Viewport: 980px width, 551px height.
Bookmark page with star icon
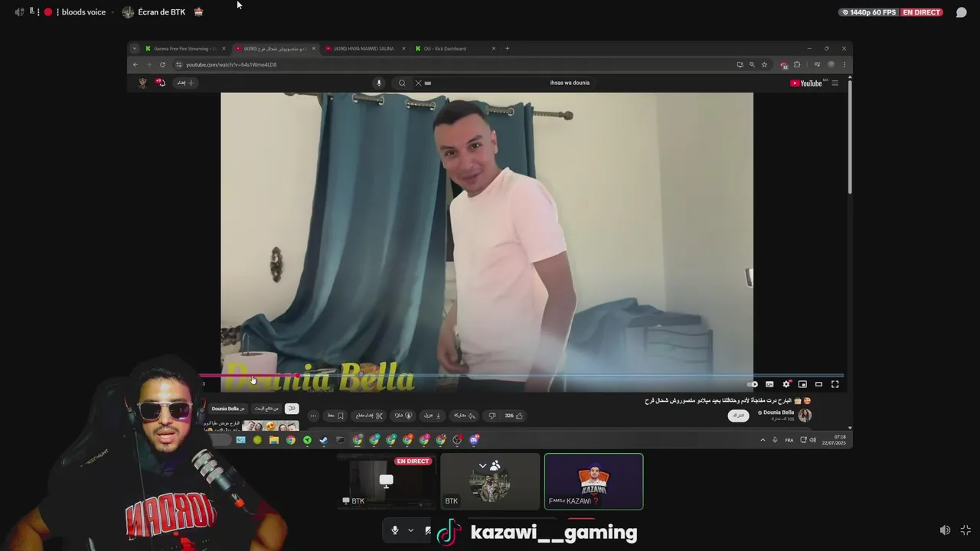point(764,64)
